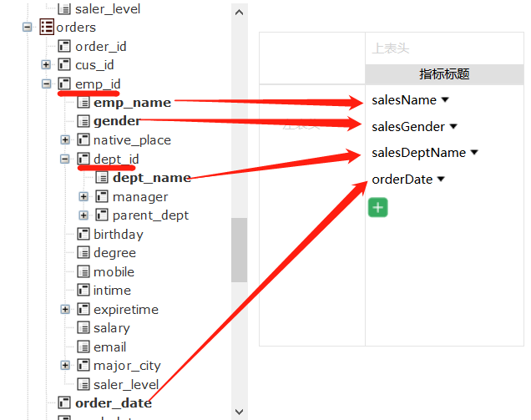
Task: Click the orders table icon
Action: pos(47,27)
